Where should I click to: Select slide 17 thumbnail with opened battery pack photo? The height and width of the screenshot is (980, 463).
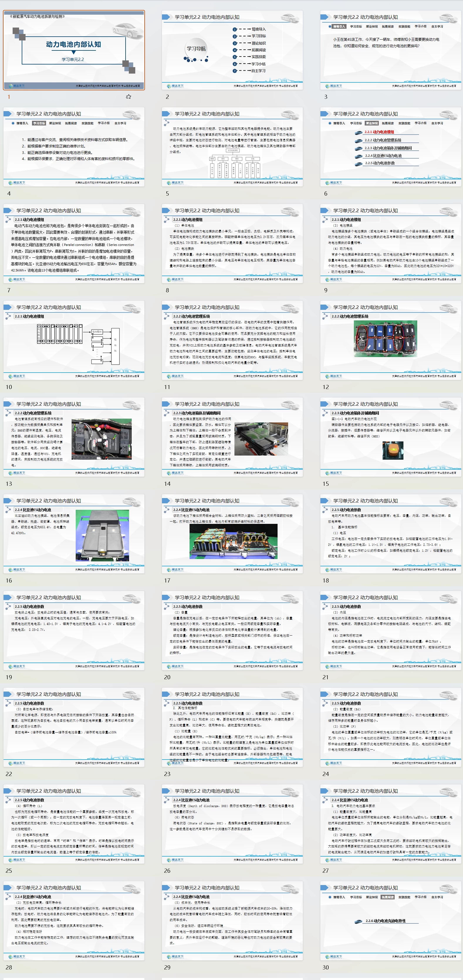[232, 533]
